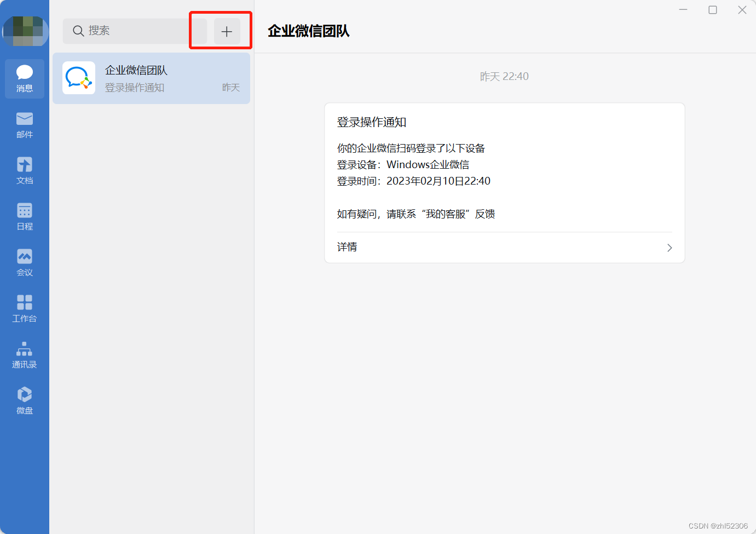Viewport: 756px width, 534px height.
Task: Click the 登录时间 line in notice
Action: [x=414, y=181]
